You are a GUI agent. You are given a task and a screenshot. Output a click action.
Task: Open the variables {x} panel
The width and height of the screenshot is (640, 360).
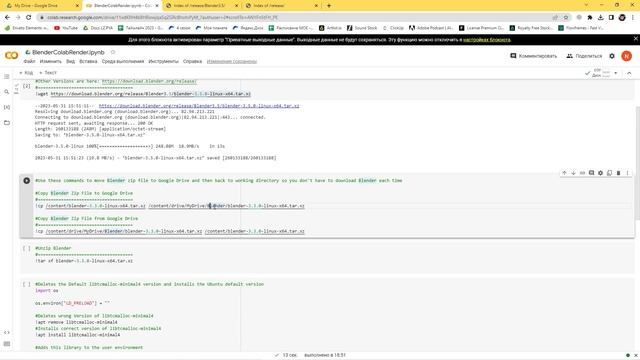[7, 107]
